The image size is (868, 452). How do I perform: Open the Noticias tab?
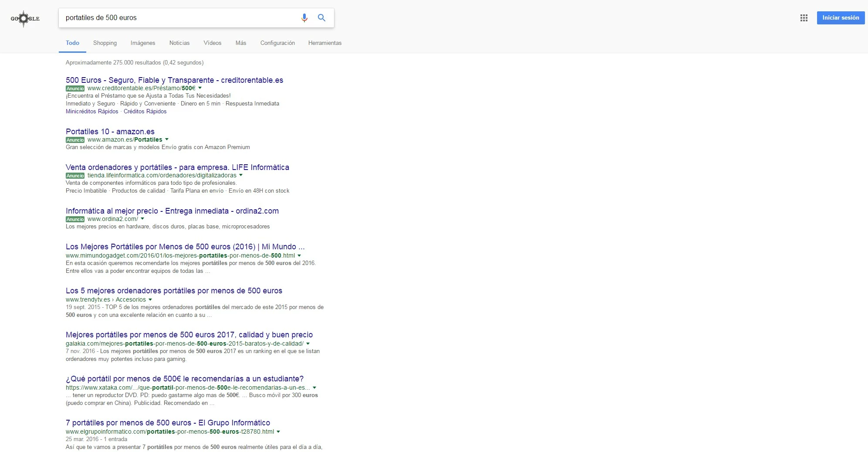[x=179, y=43]
